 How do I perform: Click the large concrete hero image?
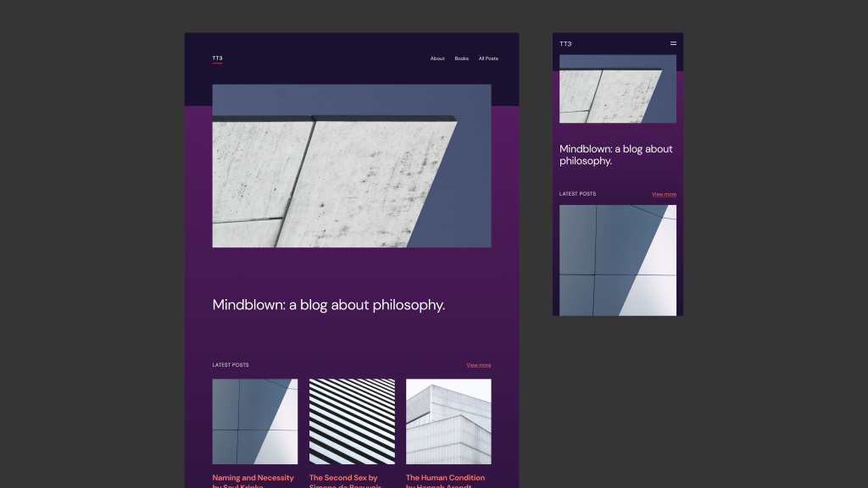point(352,165)
